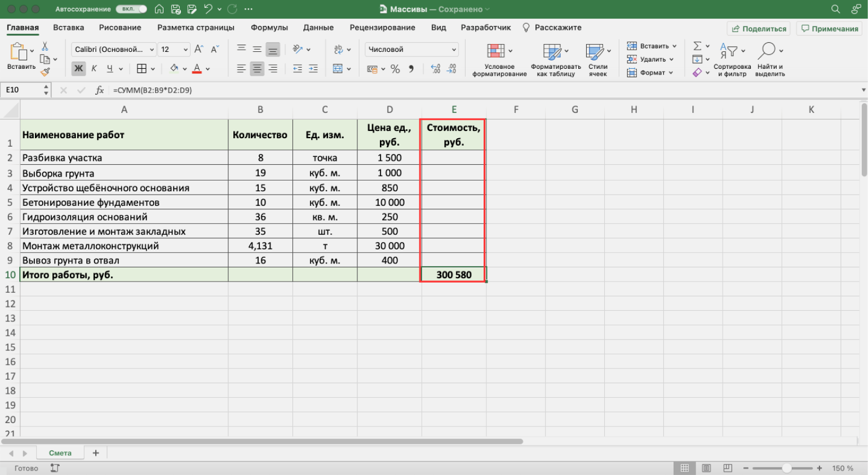Click the Undo arrow in title bar
868x475 pixels.
pyautogui.click(x=208, y=9)
